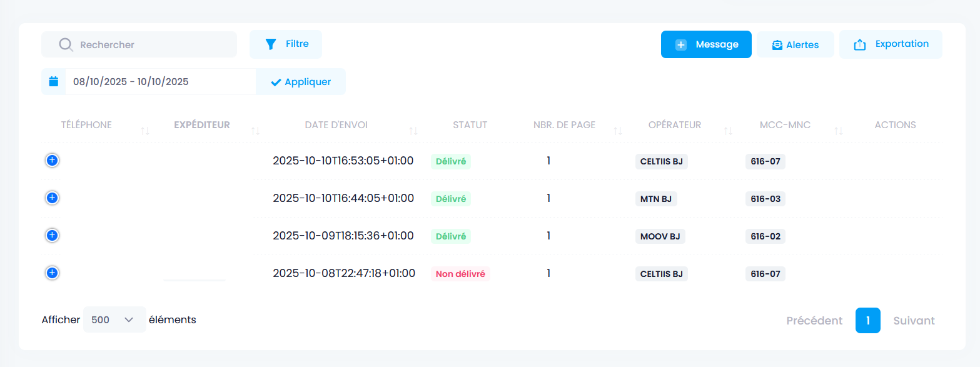
Task: Open the Alertes button
Action: (795, 45)
